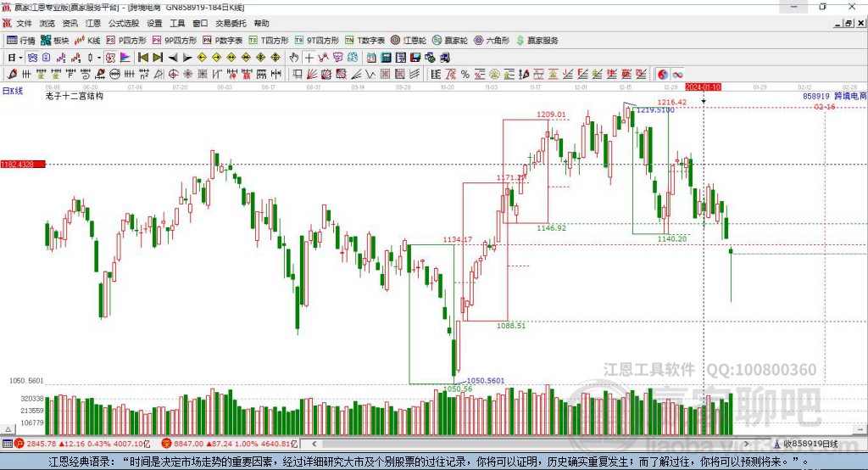Jump to last bar icon

click(x=158, y=58)
